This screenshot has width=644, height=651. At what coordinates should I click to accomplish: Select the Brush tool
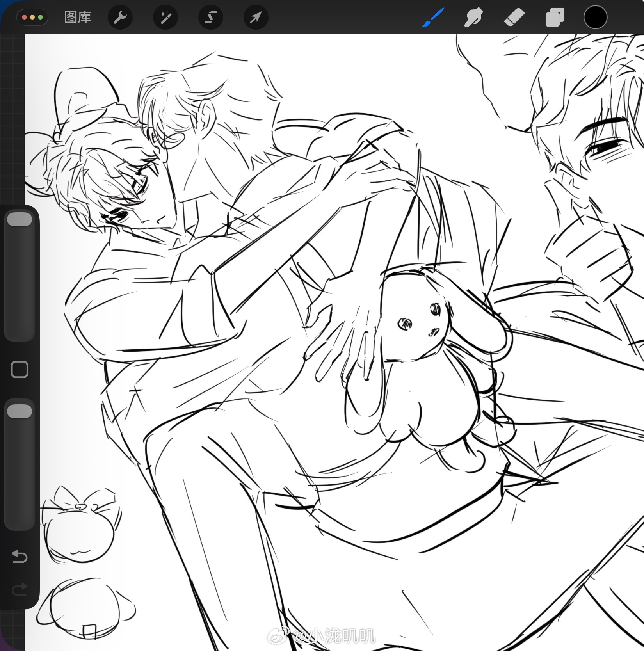pos(433,18)
